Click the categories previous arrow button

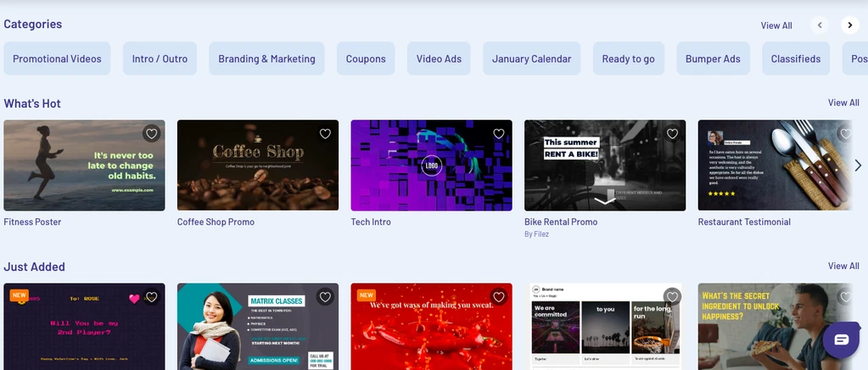coord(820,25)
